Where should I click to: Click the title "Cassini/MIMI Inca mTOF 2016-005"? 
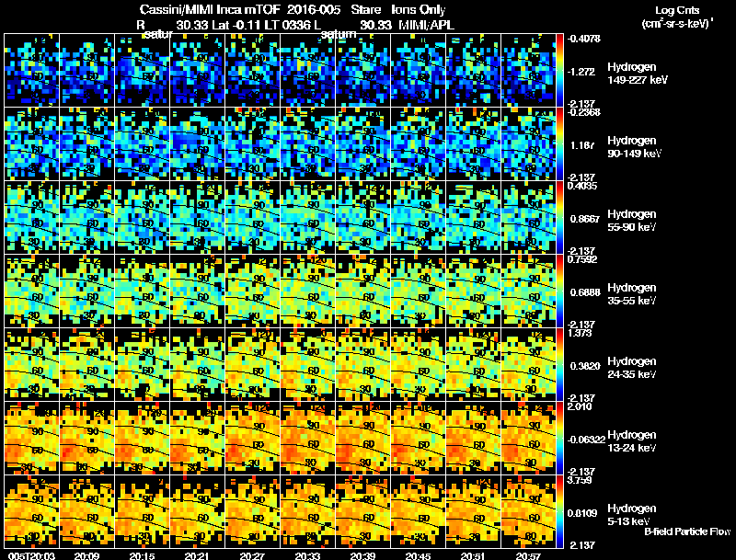click(240, 10)
